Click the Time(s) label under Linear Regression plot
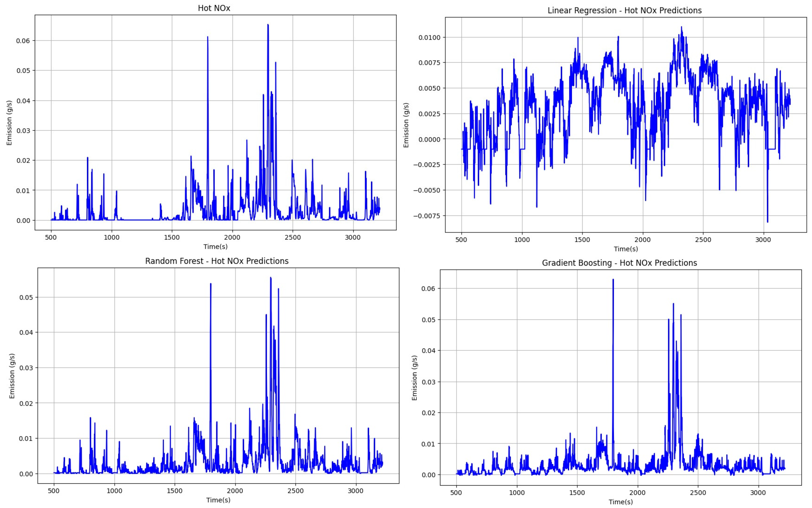 (626, 249)
